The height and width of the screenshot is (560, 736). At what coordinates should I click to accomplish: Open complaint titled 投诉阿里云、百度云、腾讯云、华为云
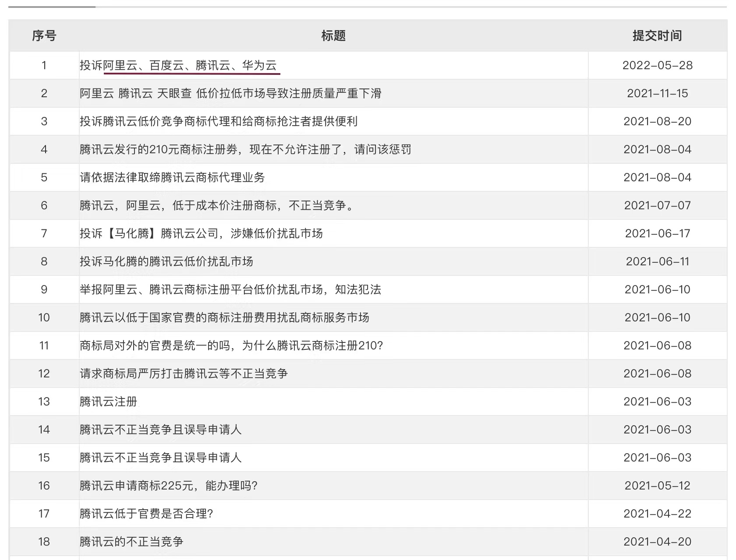tap(178, 65)
